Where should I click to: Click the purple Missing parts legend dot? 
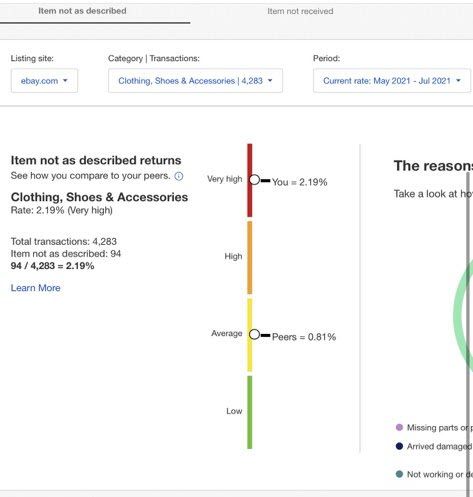pyautogui.click(x=399, y=427)
